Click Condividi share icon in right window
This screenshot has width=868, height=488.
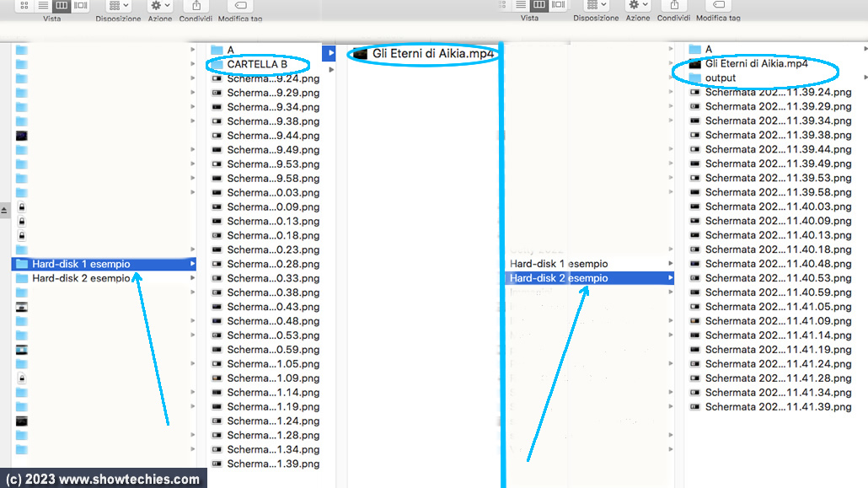point(673,5)
